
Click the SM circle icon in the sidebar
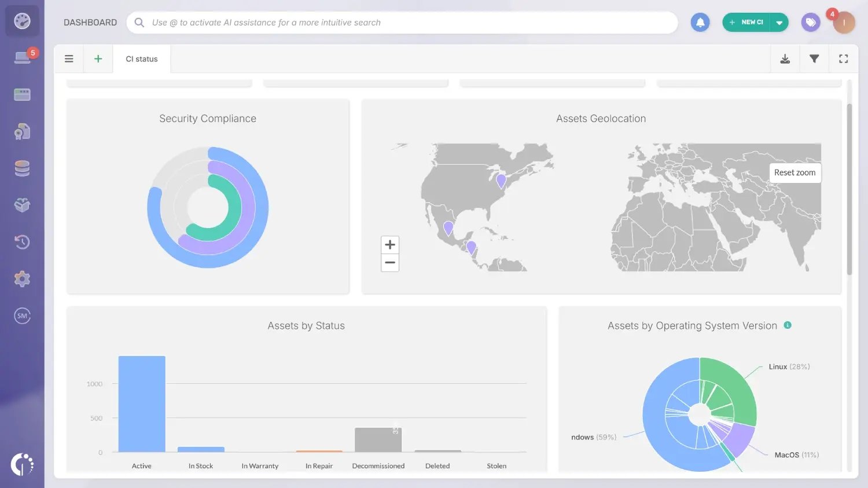pos(21,315)
